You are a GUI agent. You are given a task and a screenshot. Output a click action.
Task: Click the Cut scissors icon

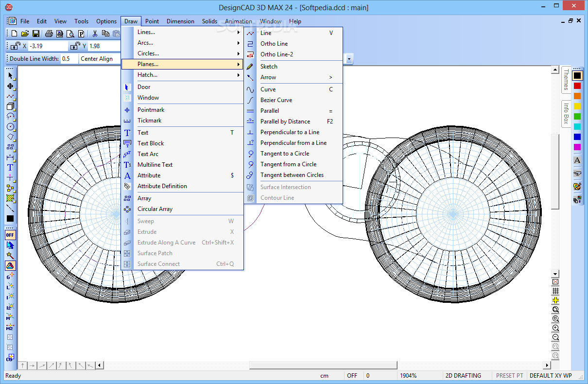pyautogui.click(x=95, y=34)
